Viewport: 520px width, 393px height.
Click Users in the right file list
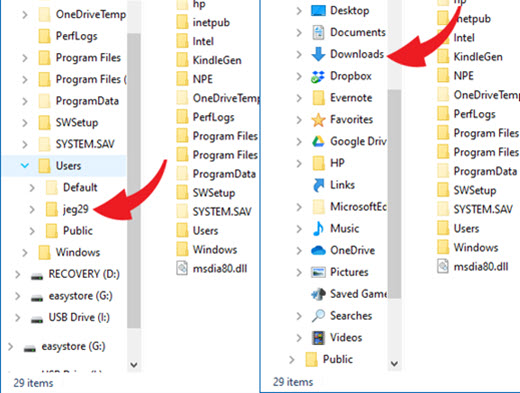point(466,228)
